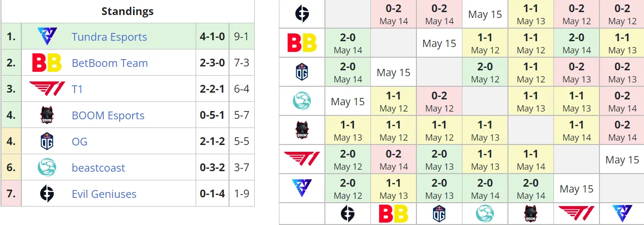This screenshot has height=225, width=644.
Task: Open the BOOM Esports team link
Action: point(108,115)
